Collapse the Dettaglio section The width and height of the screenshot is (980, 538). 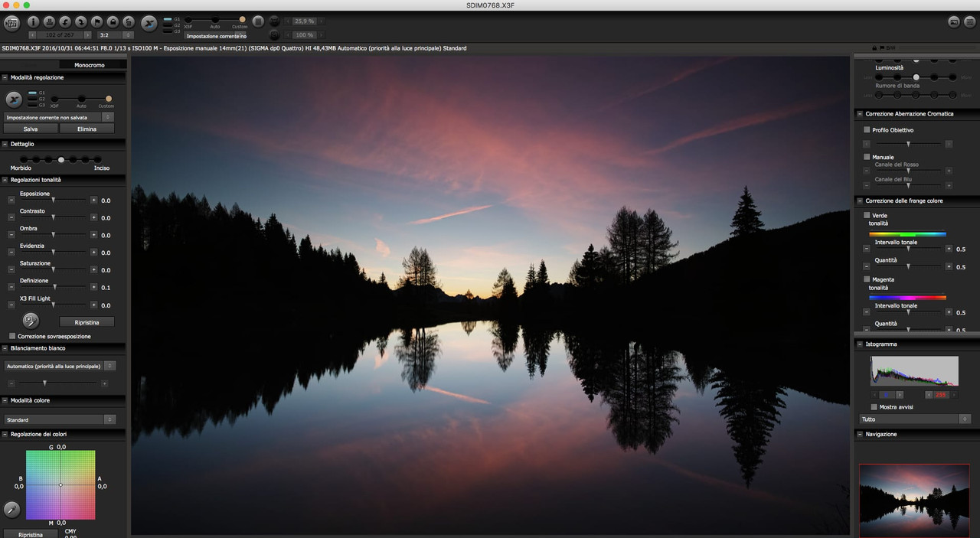point(5,144)
